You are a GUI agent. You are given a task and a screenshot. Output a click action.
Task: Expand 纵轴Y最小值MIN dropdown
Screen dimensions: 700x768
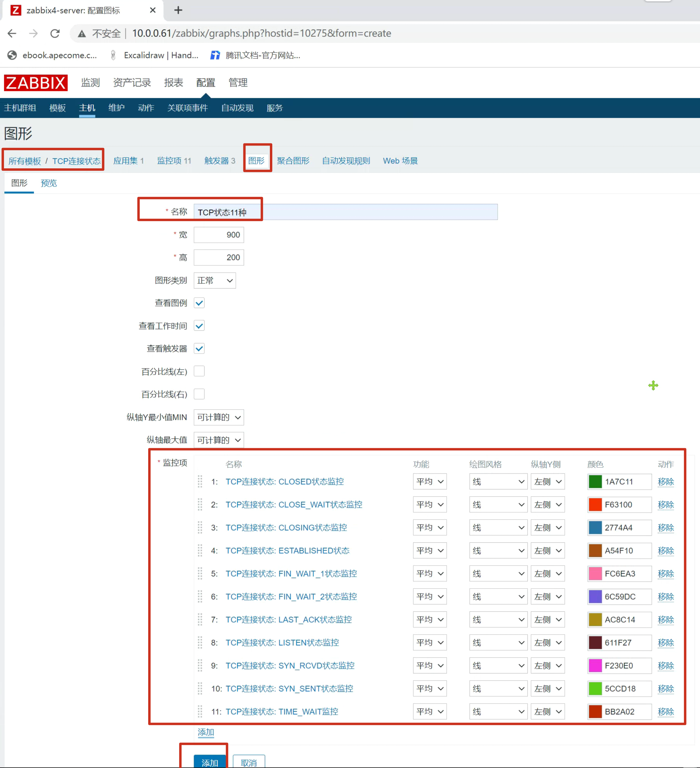(218, 417)
